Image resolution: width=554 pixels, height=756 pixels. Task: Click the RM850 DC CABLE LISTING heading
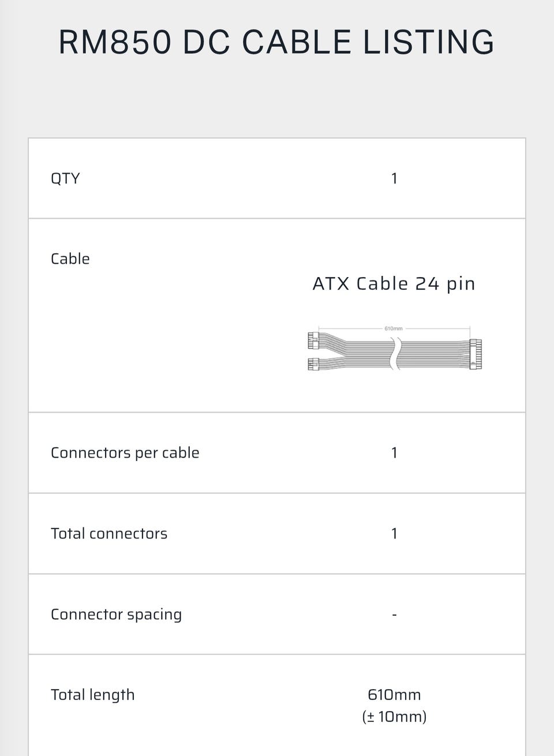click(x=276, y=43)
